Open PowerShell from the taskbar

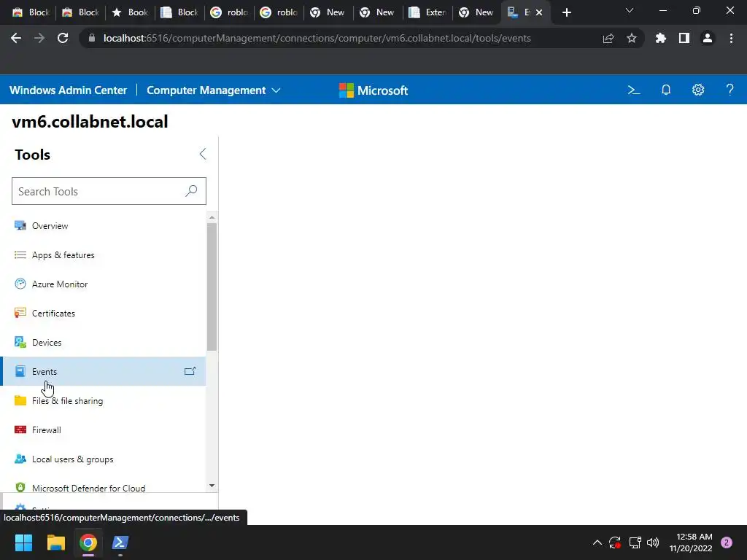(120, 542)
